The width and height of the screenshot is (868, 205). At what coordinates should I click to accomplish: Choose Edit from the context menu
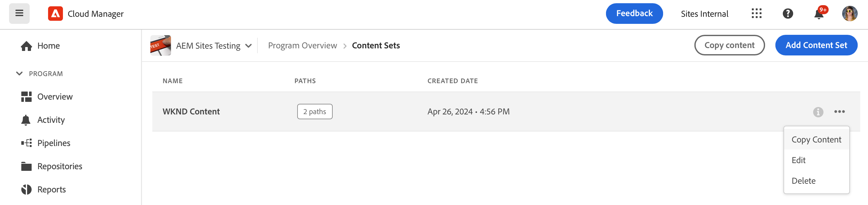(798, 160)
